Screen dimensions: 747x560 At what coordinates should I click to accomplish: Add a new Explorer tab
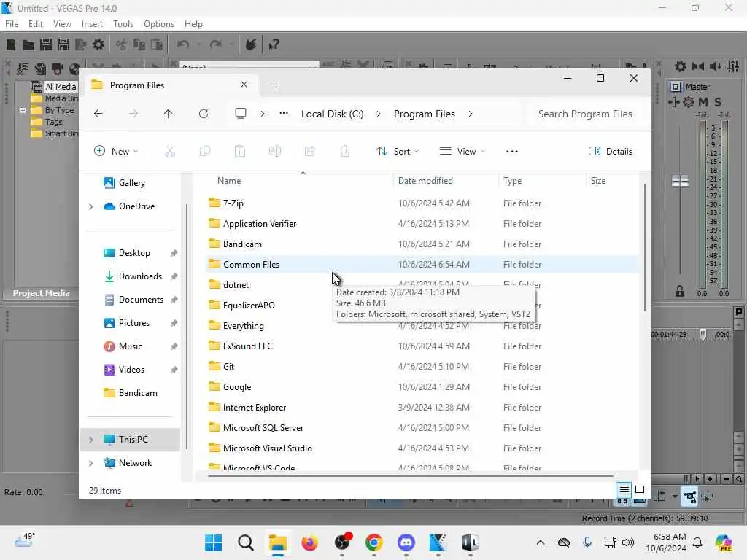276,85
